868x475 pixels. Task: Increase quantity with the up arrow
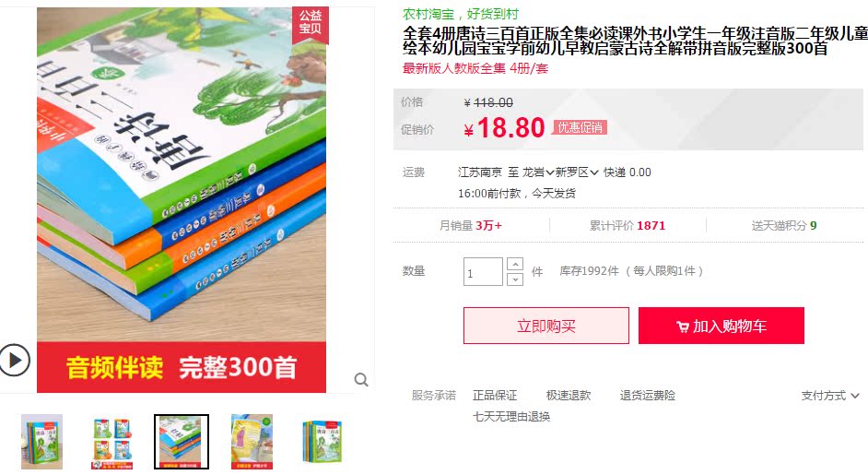[x=515, y=264]
